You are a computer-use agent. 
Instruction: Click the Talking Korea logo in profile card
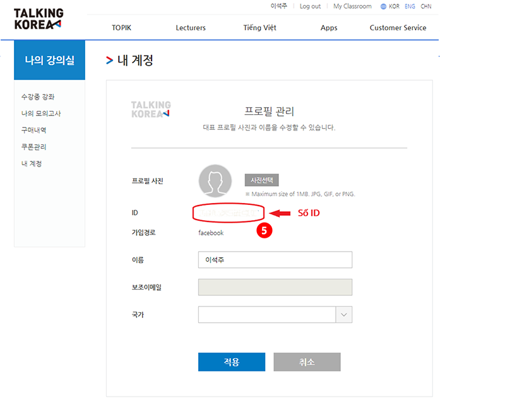tap(151, 109)
